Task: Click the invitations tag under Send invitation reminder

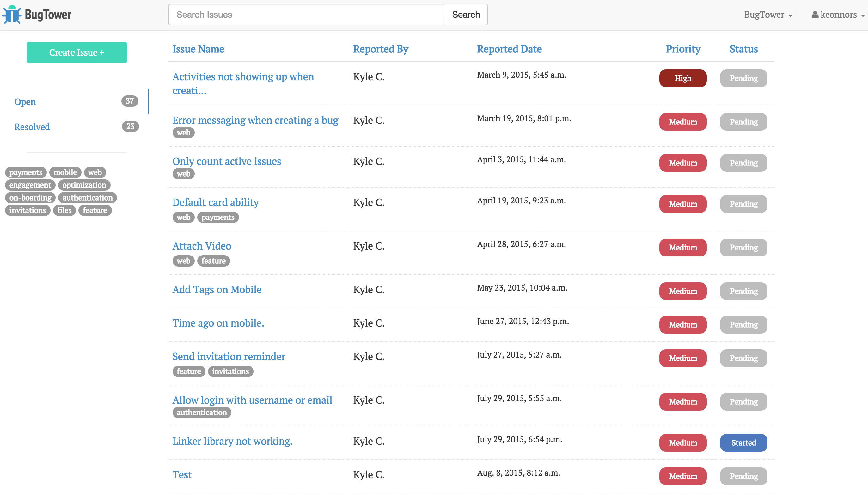Action: point(230,371)
